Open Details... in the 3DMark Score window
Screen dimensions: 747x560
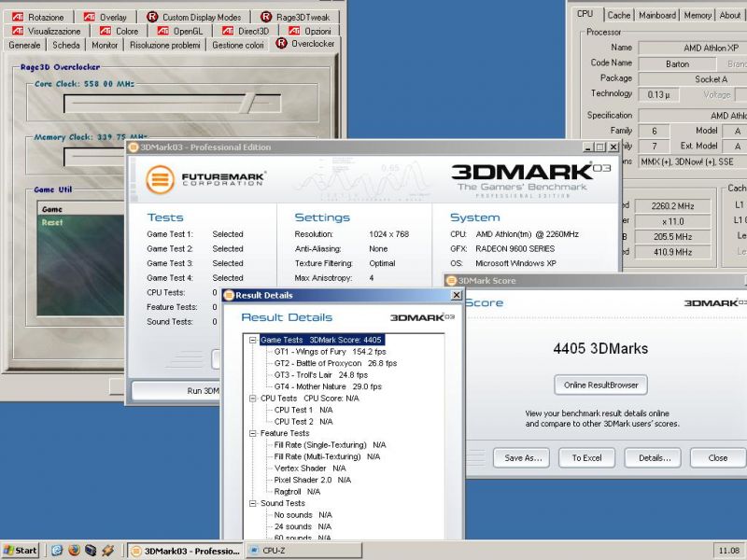[x=653, y=458]
